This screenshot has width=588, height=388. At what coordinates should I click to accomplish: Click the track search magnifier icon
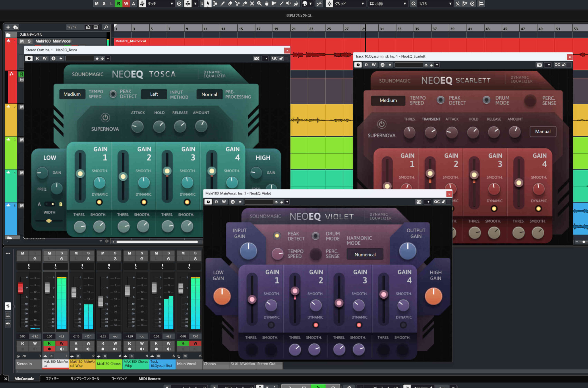[x=106, y=27]
